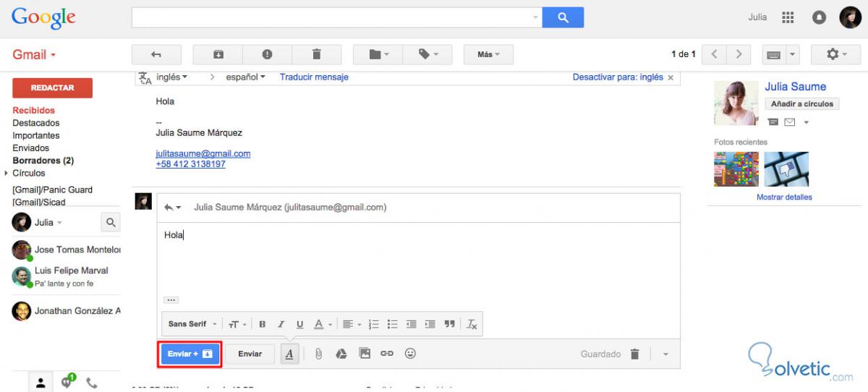Go to the next conversation arrow
The image size is (868, 392).
point(739,54)
